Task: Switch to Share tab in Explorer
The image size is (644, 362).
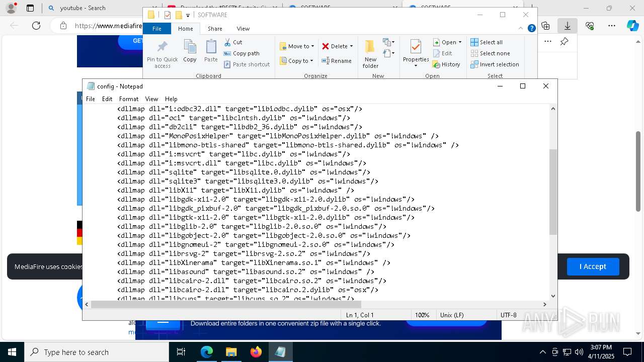Action: (215, 29)
